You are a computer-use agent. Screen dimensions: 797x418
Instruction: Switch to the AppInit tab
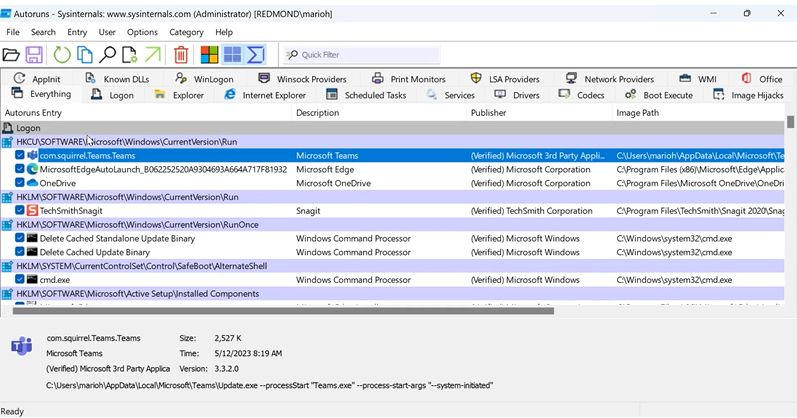pyautogui.click(x=37, y=79)
